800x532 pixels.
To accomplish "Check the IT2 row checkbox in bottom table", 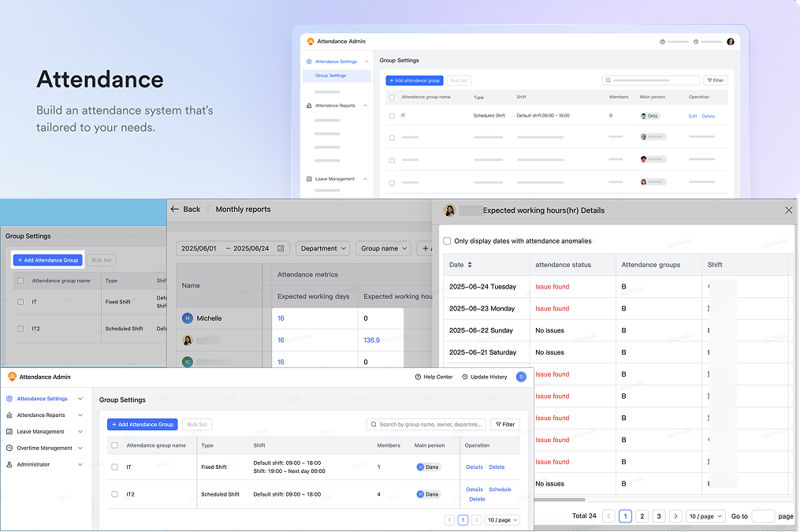I will click(x=115, y=494).
